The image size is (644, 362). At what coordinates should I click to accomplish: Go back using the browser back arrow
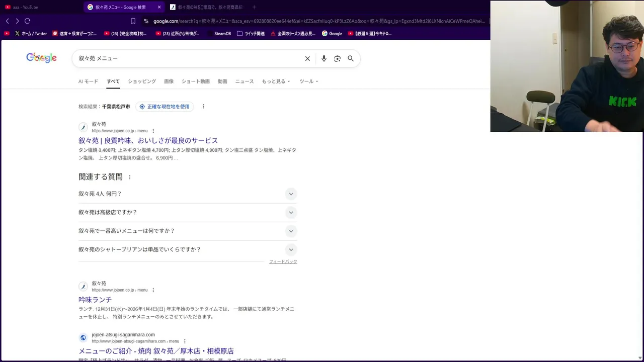tap(7, 21)
